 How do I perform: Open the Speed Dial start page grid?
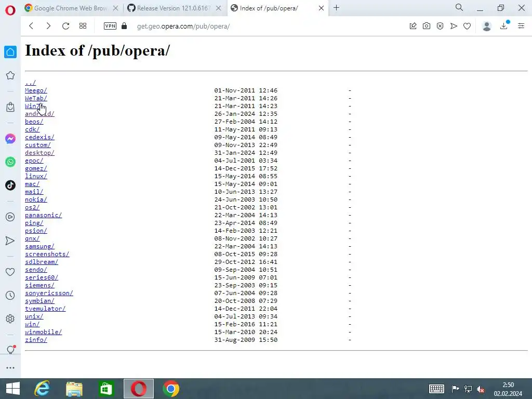point(83,26)
